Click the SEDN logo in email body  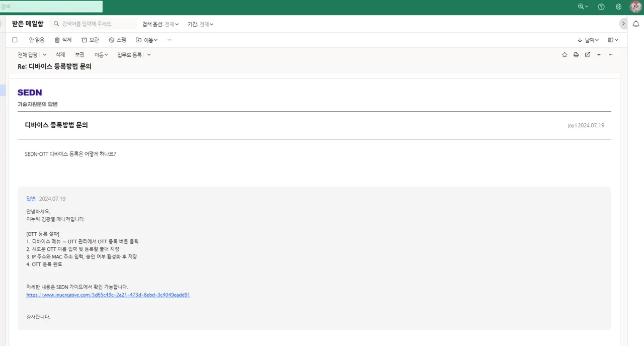[x=30, y=93]
